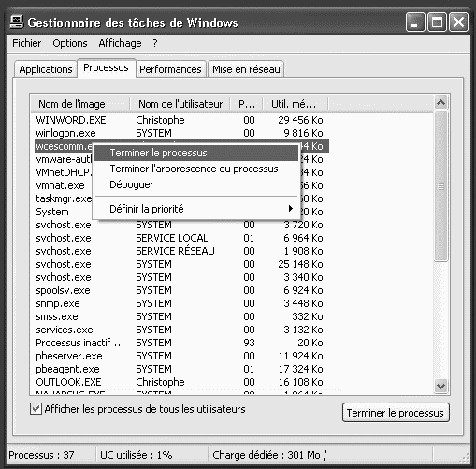Click the Terminer le processus button

[x=396, y=413]
